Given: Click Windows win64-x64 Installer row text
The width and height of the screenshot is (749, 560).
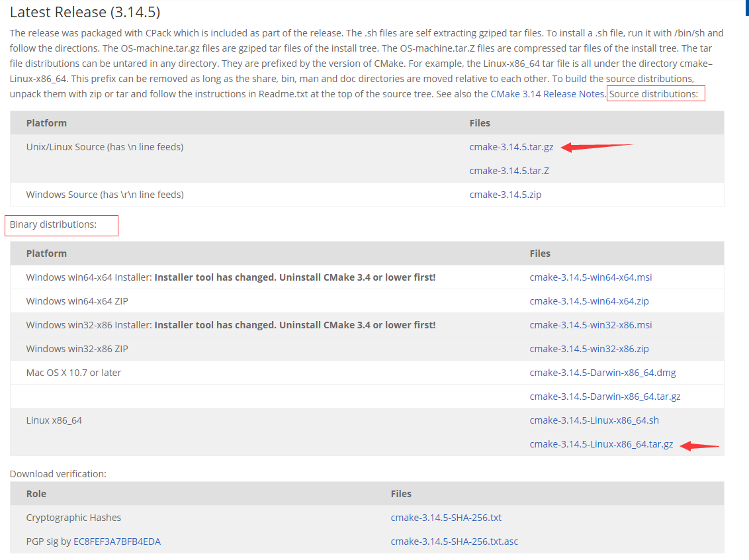Looking at the screenshot, I should [231, 277].
